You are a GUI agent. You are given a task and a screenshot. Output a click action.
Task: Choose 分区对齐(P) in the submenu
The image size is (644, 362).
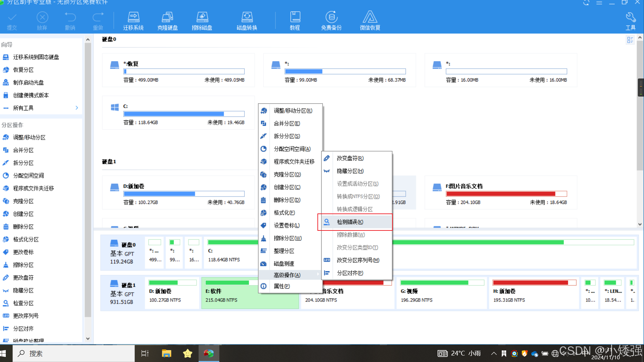[357, 273]
